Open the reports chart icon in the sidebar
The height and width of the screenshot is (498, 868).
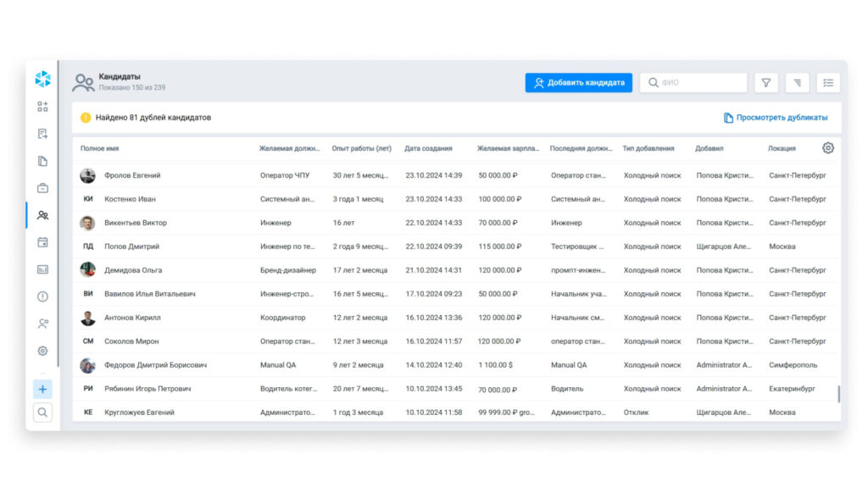click(x=42, y=269)
